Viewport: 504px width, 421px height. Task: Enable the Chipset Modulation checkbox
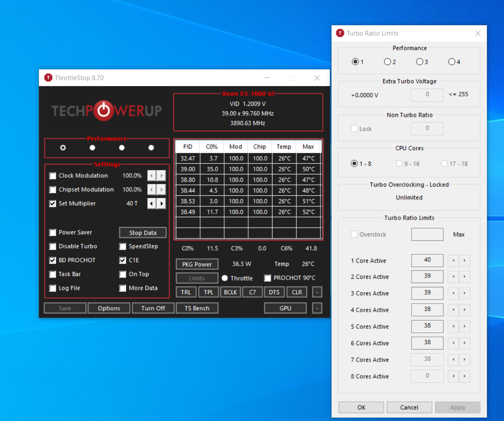[x=53, y=190]
